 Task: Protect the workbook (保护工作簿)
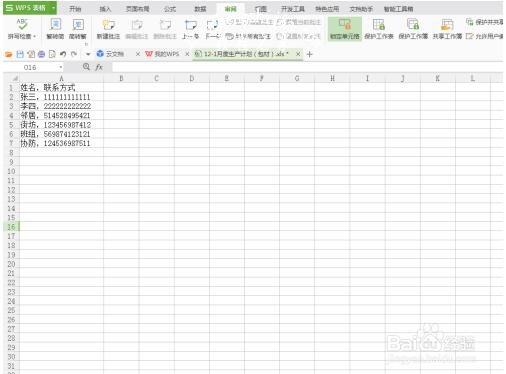point(413,29)
